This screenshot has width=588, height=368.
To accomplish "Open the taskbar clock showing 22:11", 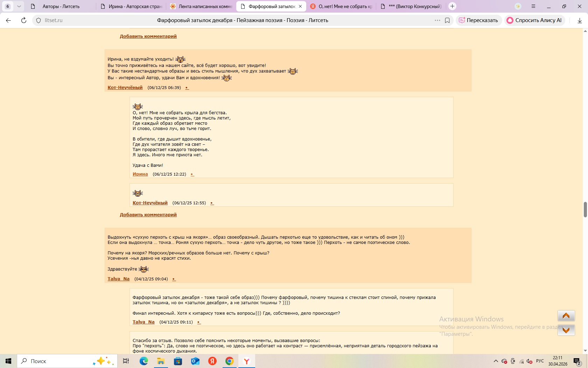I will tap(558, 361).
